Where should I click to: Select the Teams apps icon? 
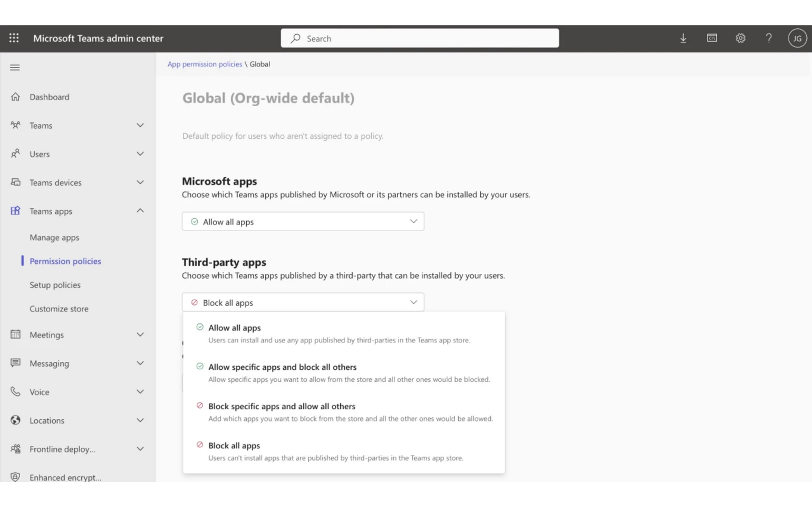coord(15,210)
